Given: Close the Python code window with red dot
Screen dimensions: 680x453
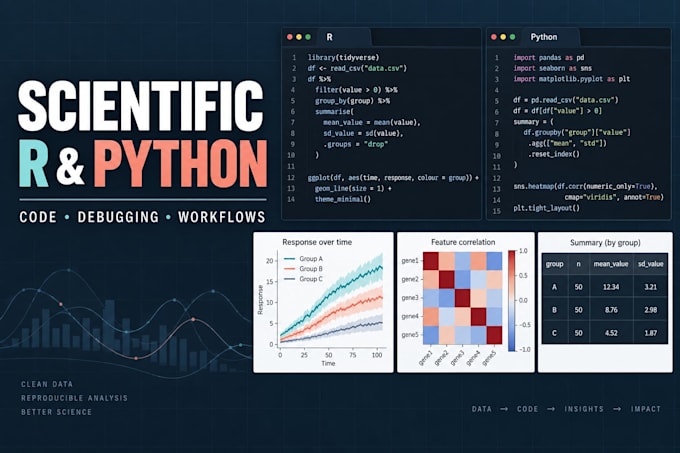Looking at the screenshot, I should point(494,37).
